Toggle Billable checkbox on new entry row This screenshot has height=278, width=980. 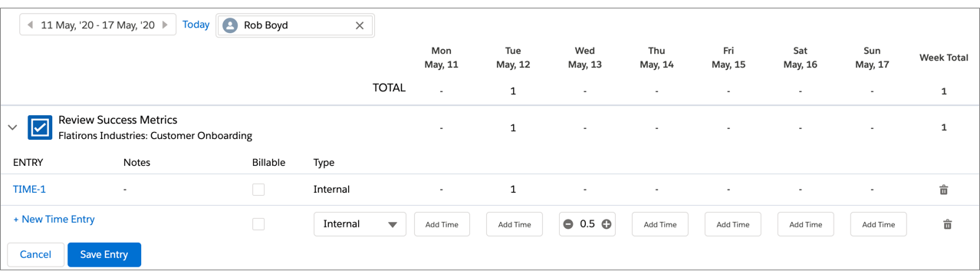[x=258, y=224]
